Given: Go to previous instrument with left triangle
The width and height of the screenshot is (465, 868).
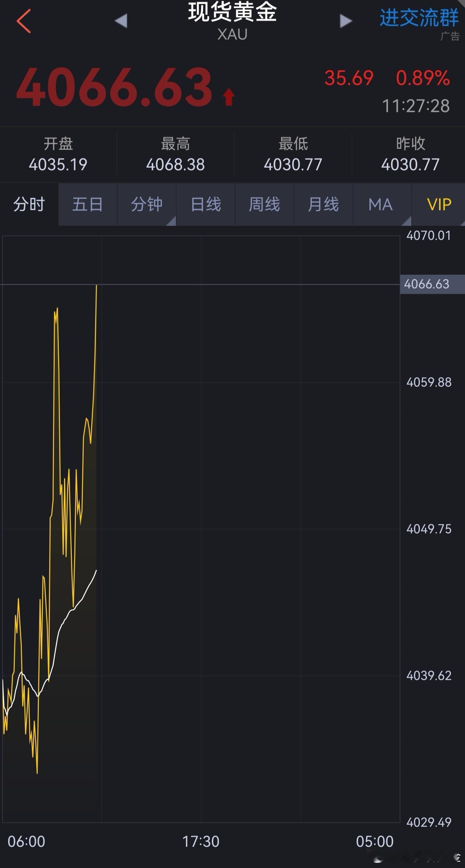Looking at the screenshot, I should point(121,21).
